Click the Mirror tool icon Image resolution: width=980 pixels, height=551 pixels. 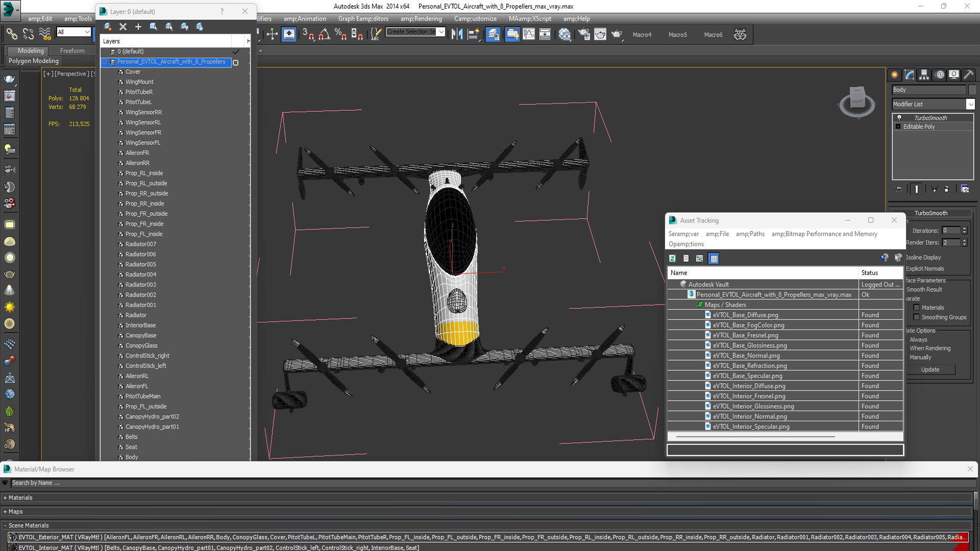click(x=457, y=34)
